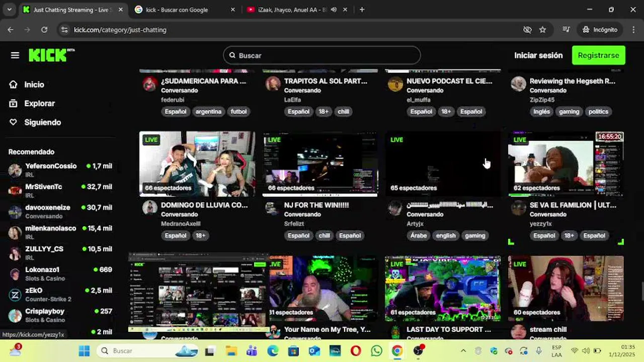Bookmark this page with star icon
Image resolution: width=644 pixels, height=362 pixels.
[542, 30]
